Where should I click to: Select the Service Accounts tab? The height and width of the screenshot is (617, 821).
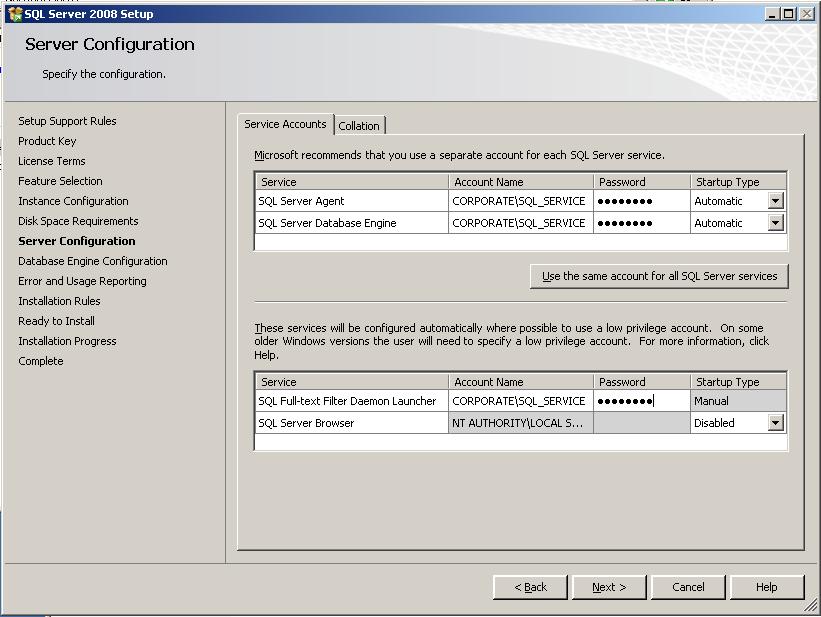coord(285,124)
